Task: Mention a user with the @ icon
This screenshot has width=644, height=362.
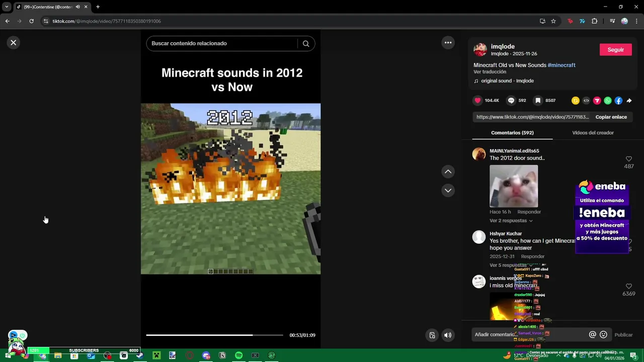Action: click(x=592, y=335)
